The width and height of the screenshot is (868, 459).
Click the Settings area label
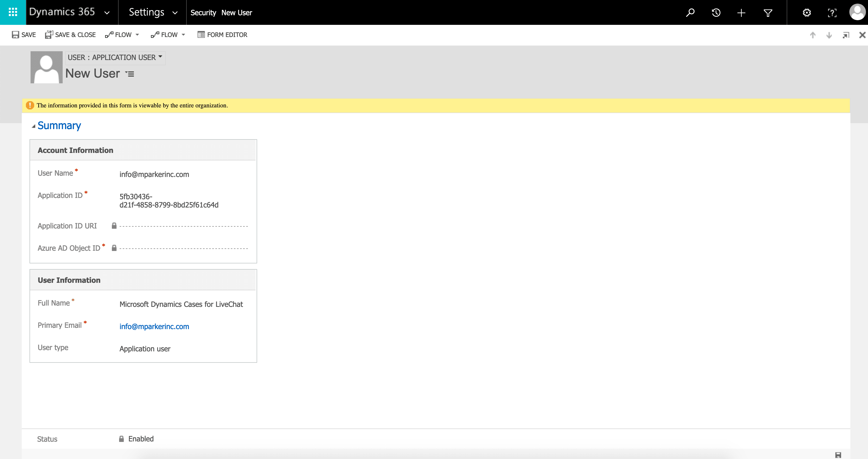coord(147,12)
